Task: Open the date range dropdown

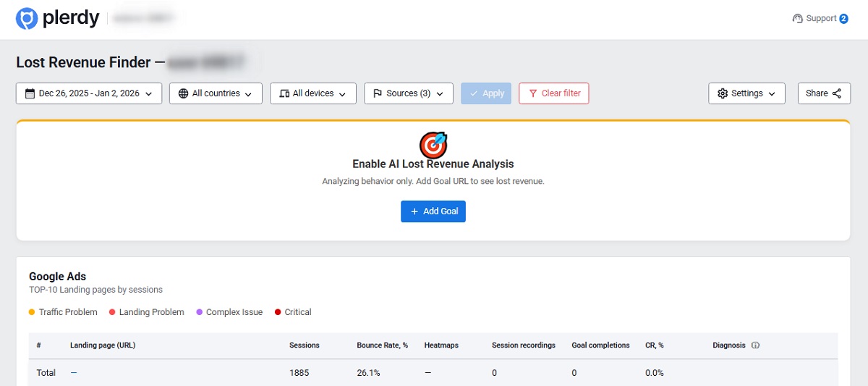Action: pos(89,93)
